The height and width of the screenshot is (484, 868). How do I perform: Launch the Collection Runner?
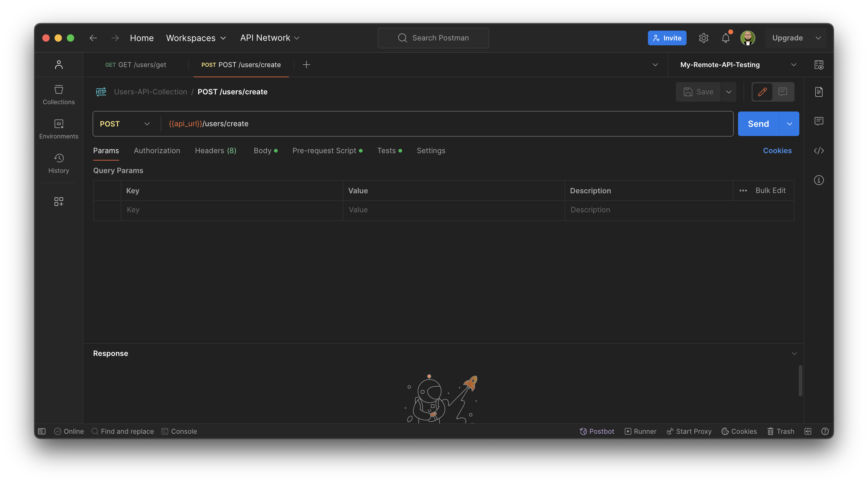pos(641,431)
